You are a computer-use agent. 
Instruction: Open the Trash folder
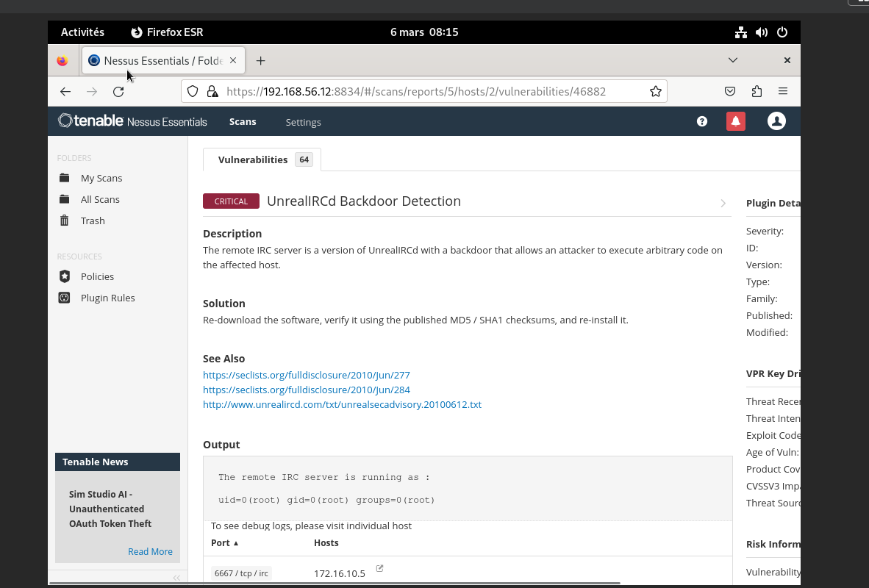click(93, 220)
